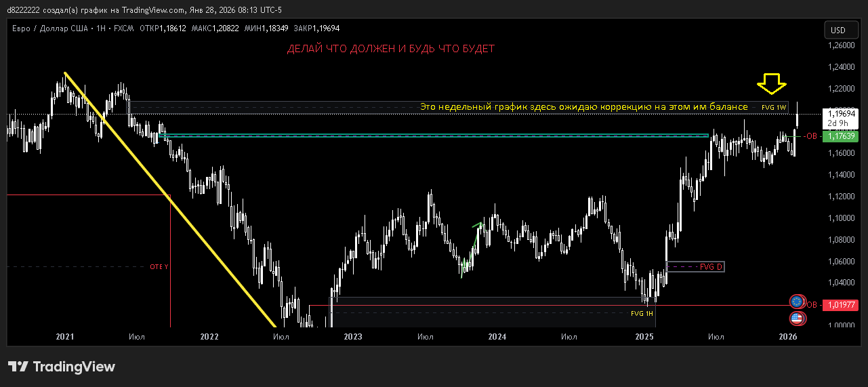Click the 2023 label on time axis

[x=353, y=336]
